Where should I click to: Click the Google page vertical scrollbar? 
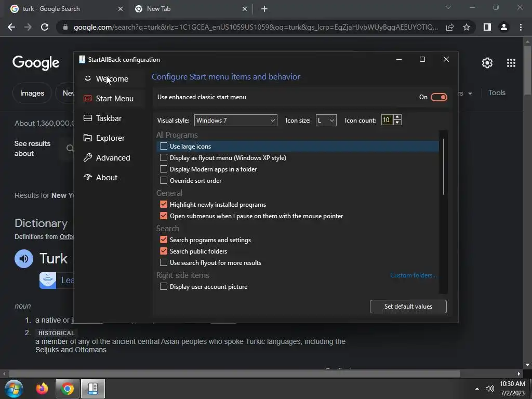click(527, 70)
